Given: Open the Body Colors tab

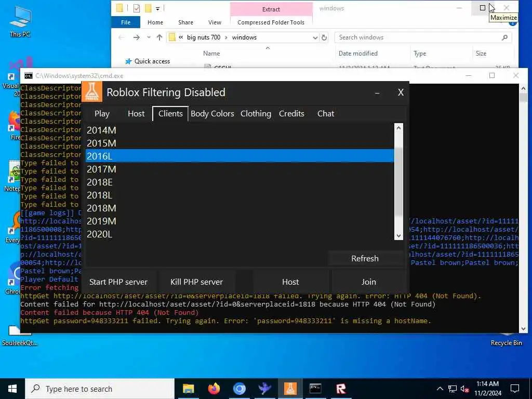Looking at the screenshot, I should (x=212, y=114).
